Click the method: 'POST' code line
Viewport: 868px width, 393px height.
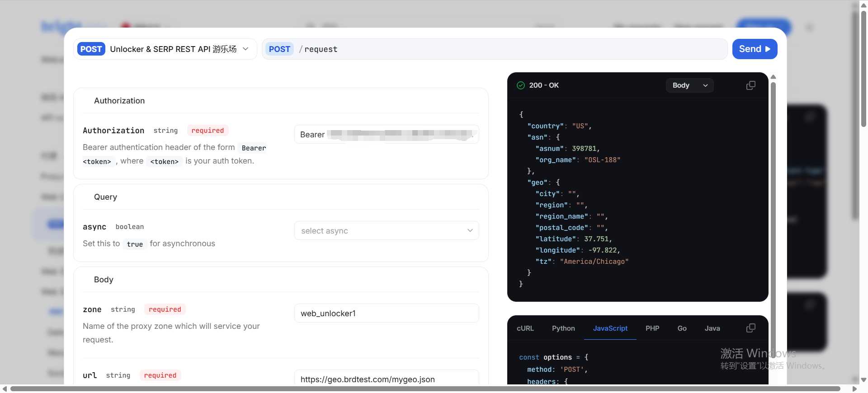coord(557,370)
